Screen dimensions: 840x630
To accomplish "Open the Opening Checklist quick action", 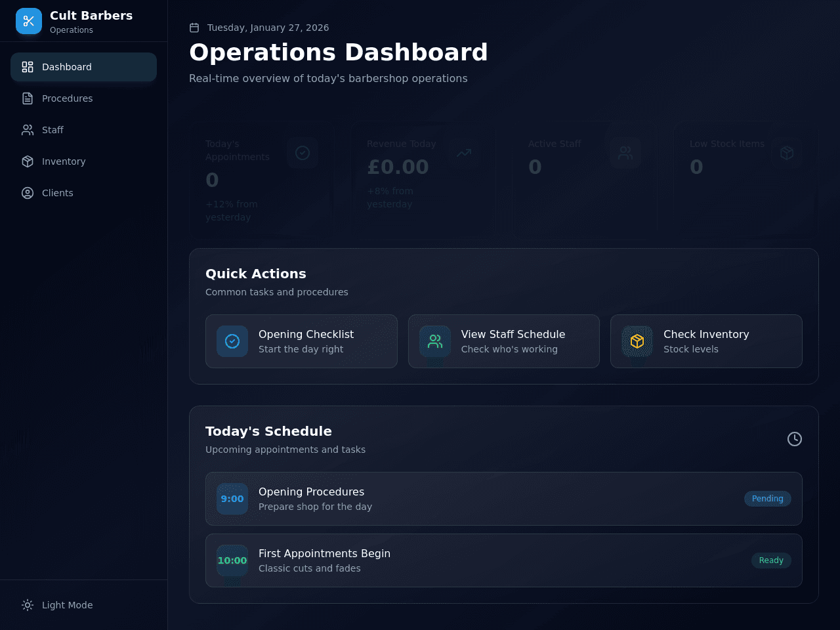I will coord(301,341).
